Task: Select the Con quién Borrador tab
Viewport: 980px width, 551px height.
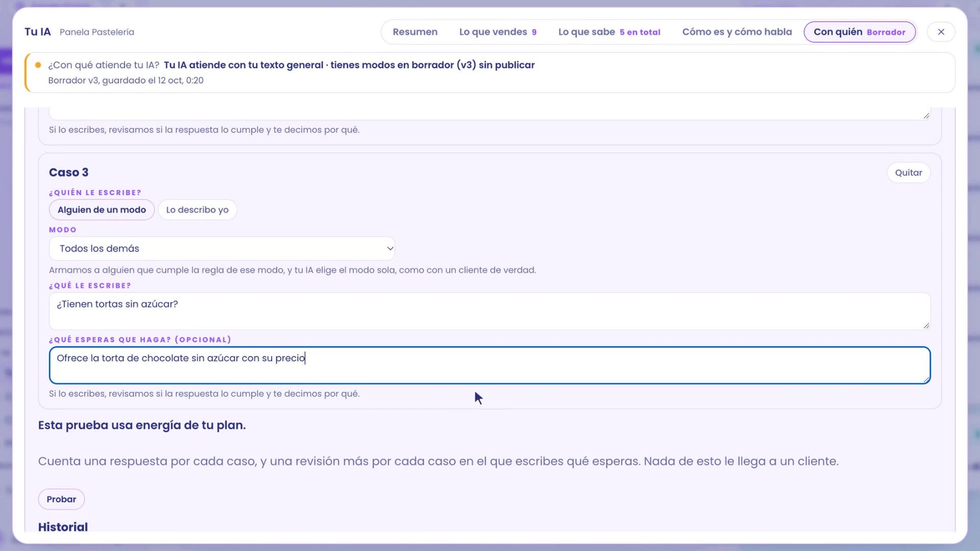Action: coord(860,32)
